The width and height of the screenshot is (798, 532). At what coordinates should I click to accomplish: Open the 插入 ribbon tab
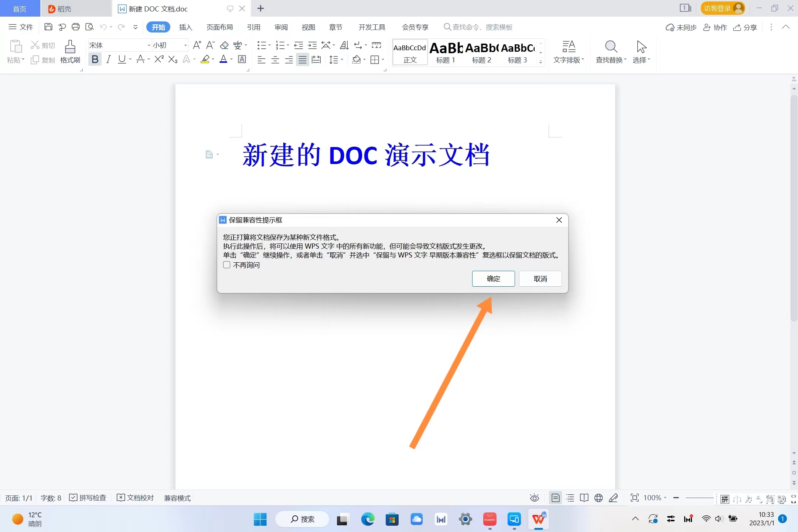tap(185, 27)
